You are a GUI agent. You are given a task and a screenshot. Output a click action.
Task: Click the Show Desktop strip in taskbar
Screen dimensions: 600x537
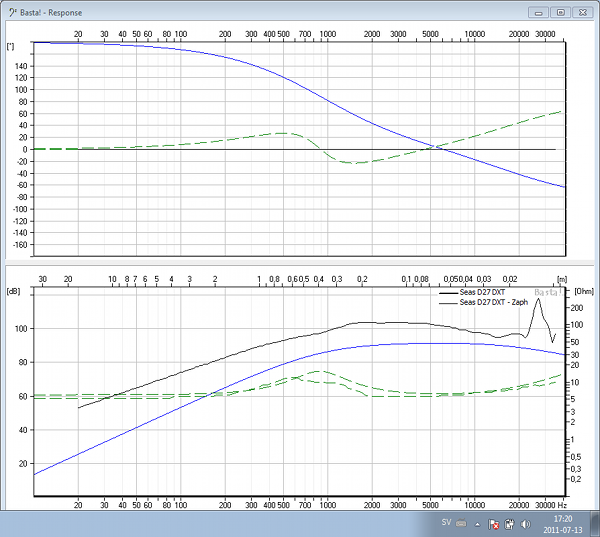pos(595,524)
